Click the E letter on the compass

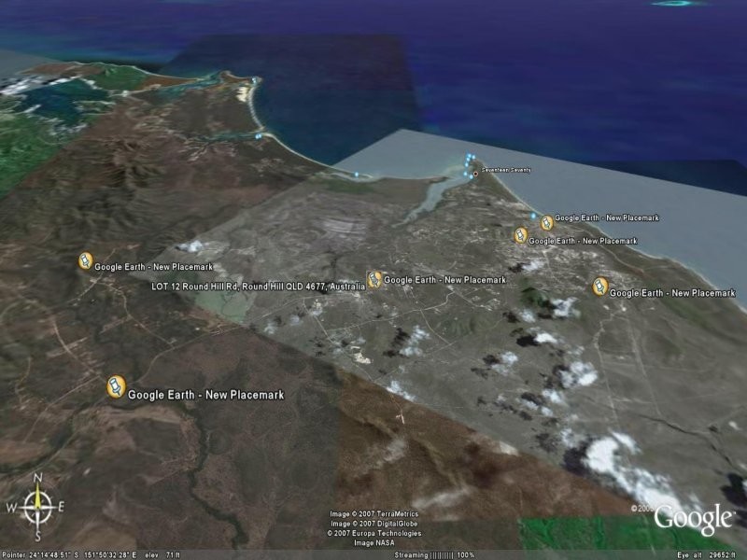(61, 508)
